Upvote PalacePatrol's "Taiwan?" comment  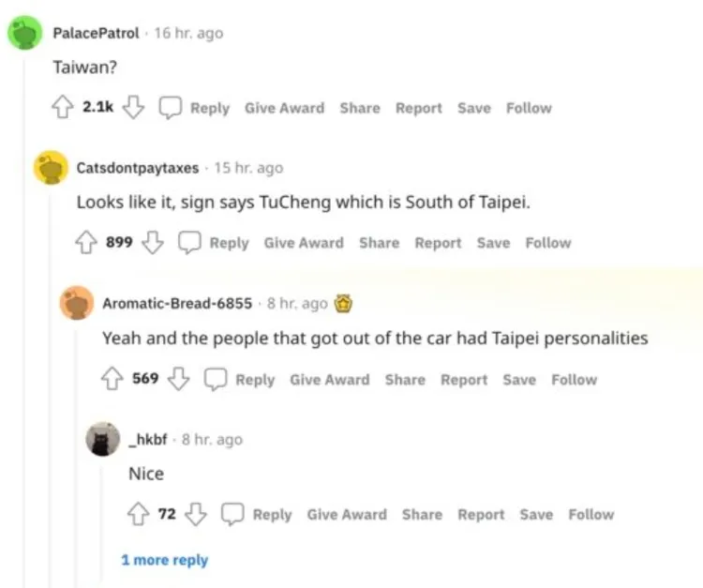64,108
